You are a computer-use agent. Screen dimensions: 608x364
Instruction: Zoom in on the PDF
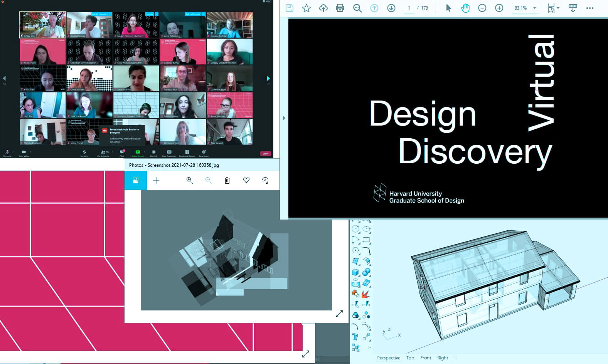click(x=499, y=8)
